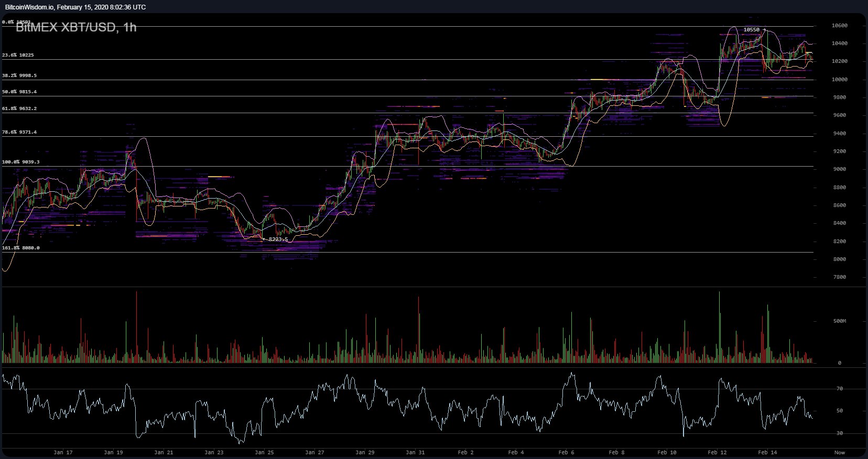Click the Jan 17 date label
The width and height of the screenshot is (868, 459).
[x=63, y=452]
